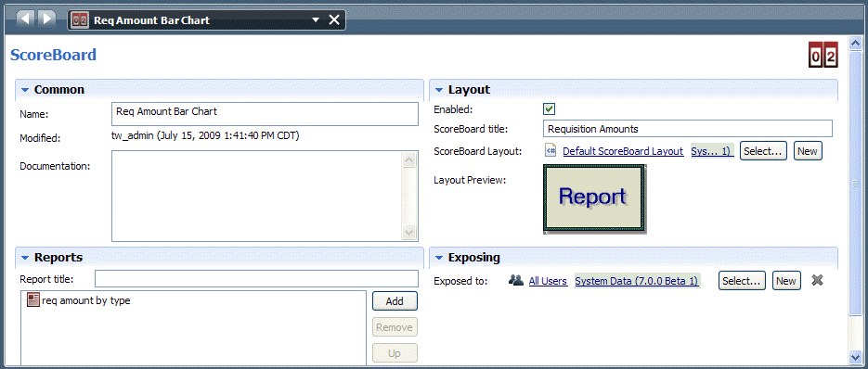Remove the exposed group with the X icon
The image size is (868, 369).
pos(817,281)
